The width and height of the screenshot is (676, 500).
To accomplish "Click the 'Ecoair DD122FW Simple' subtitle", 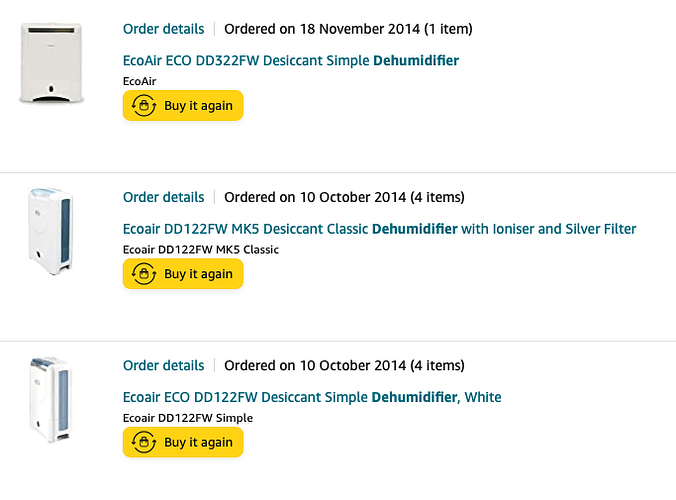I will coord(188,417).
